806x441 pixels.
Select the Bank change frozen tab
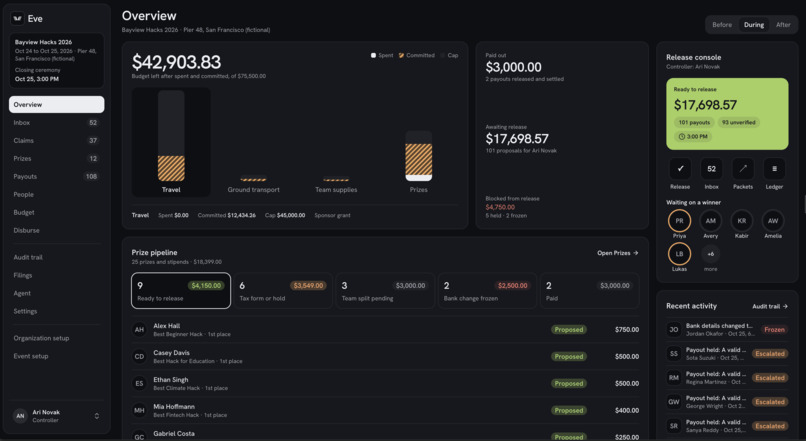click(487, 291)
